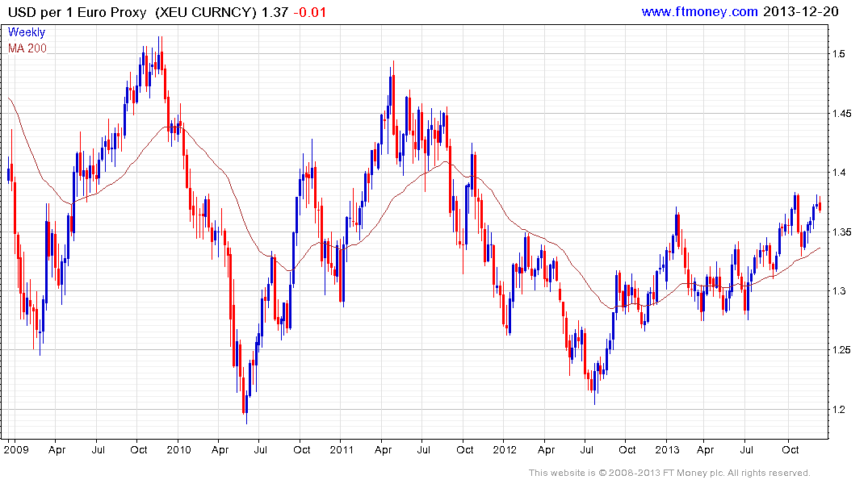Click the '2010' x-axis label
Screen dimensions: 868x484
pyautogui.click(x=178, y=449)
